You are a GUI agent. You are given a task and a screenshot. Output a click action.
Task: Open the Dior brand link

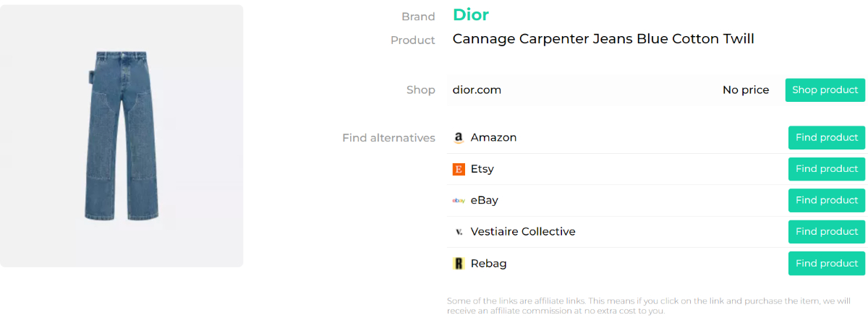(x=471, y=14)
